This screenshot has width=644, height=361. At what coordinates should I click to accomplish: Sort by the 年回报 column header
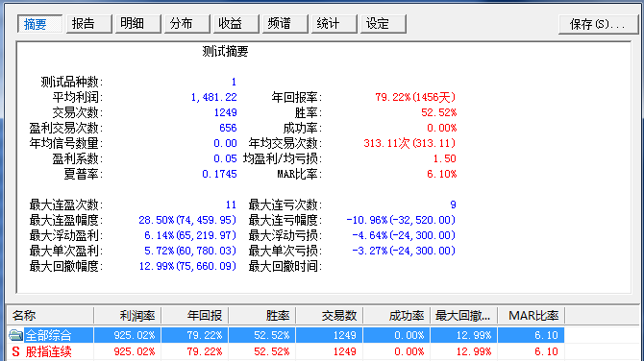[x=195, y=316]
